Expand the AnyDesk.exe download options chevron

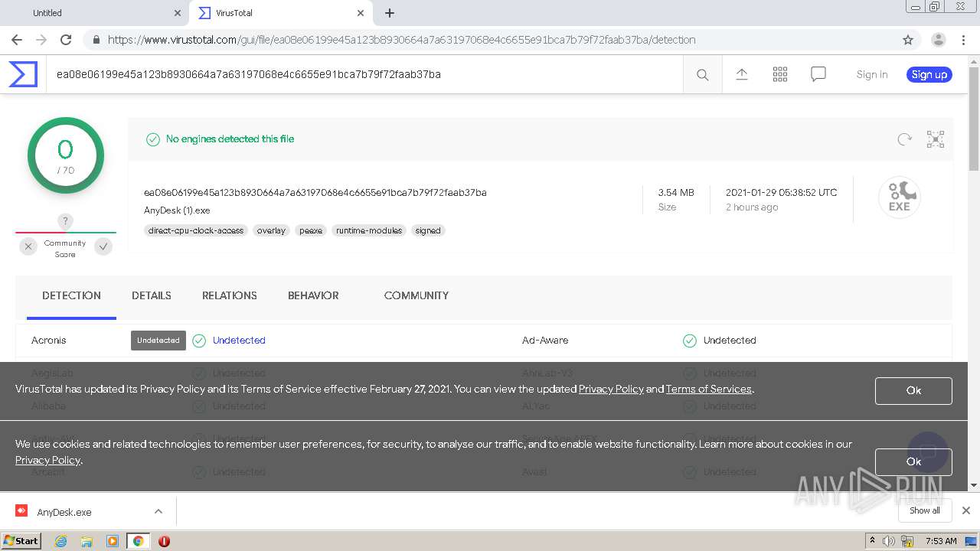click(x=158, y=511)
